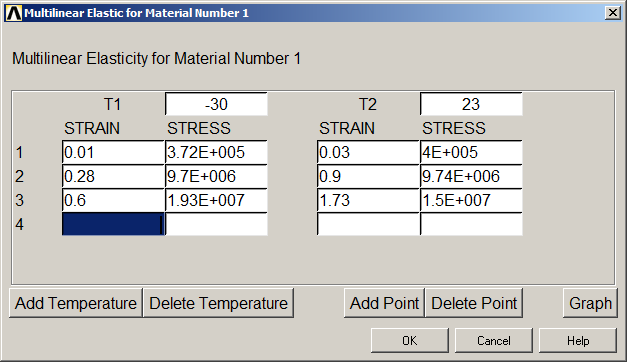This screenshot has height=362, width=627.
Task: Select T2 stress cell 4E+005
Action: pyautogui.click(x=471, y=152)
